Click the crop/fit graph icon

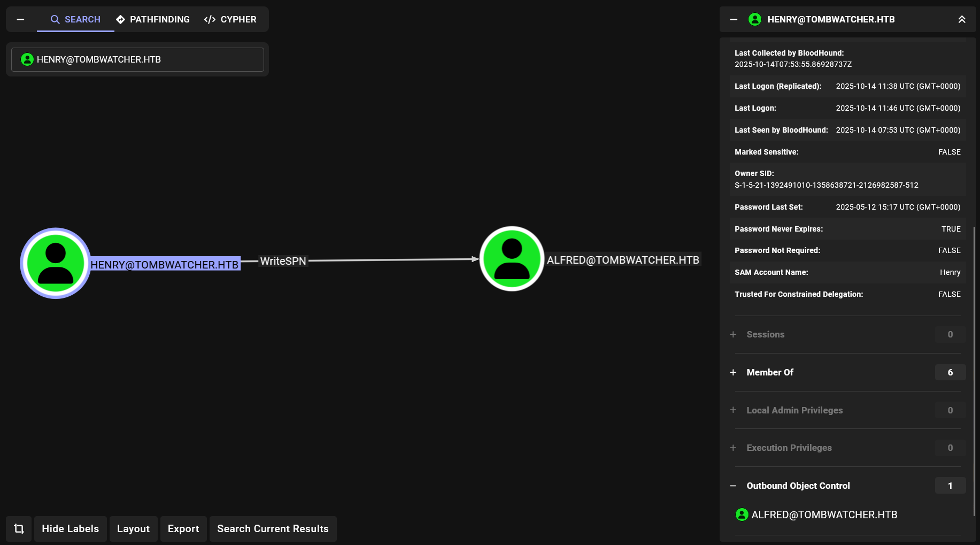point(19,528)
